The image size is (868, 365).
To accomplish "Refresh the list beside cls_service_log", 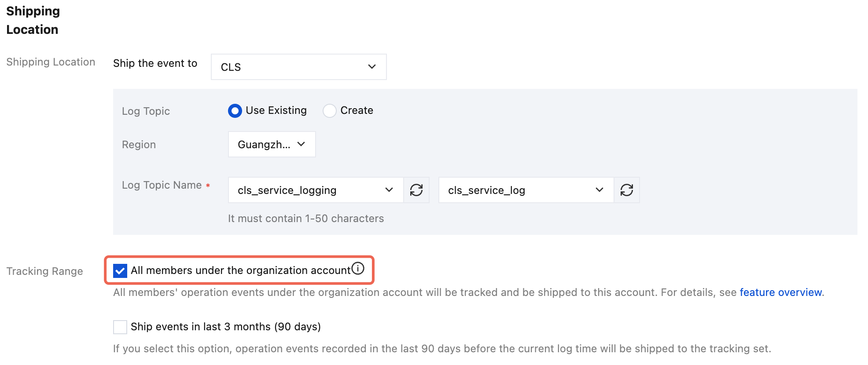I will coord(627,190).
